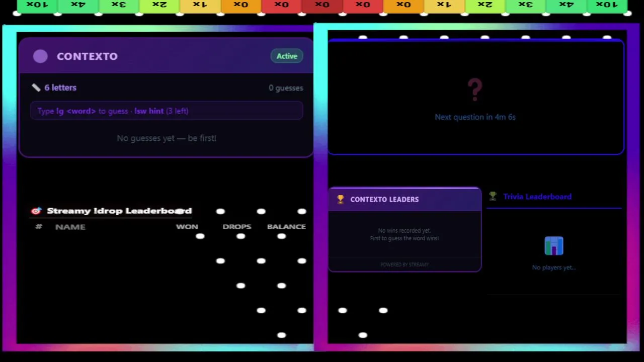Click the target icon beside Streamy !drop Leaderboard
This screenshot has width=644, height=362.
(x=36, y=211)
